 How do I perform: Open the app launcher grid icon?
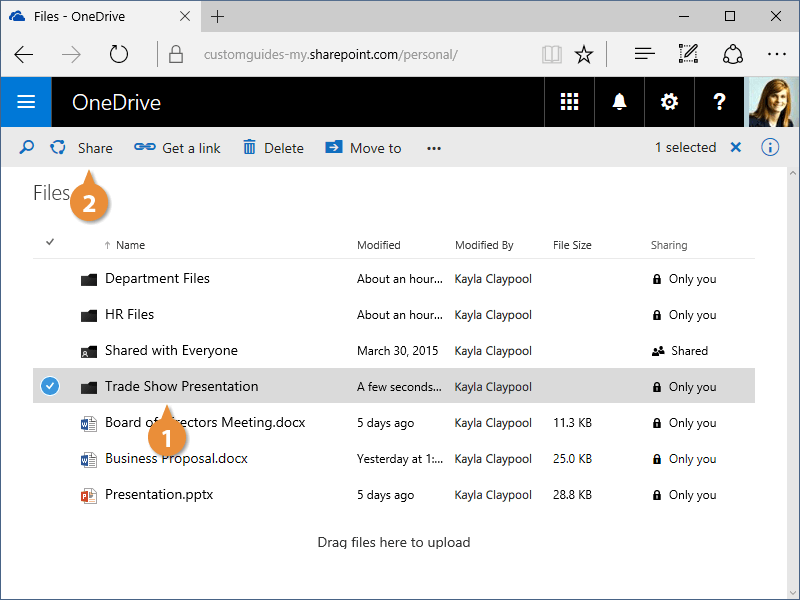569,102
